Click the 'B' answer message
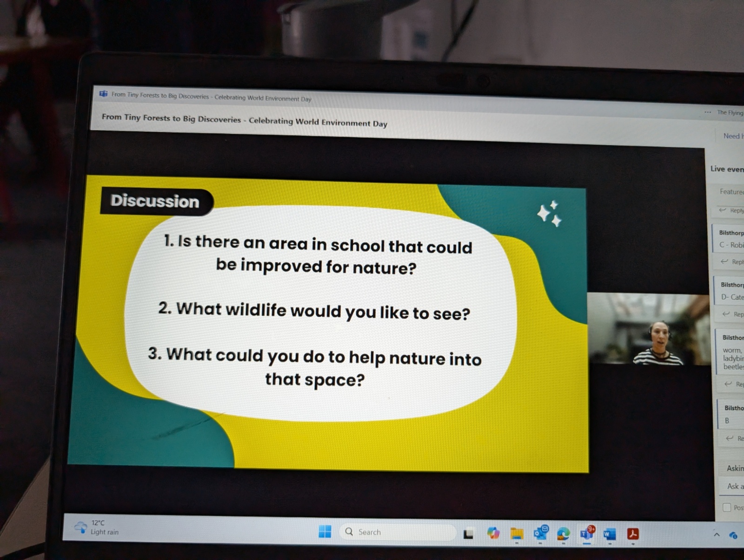This screenshot has height=560, width=744. pyautogui.click(x=727, y=420)
